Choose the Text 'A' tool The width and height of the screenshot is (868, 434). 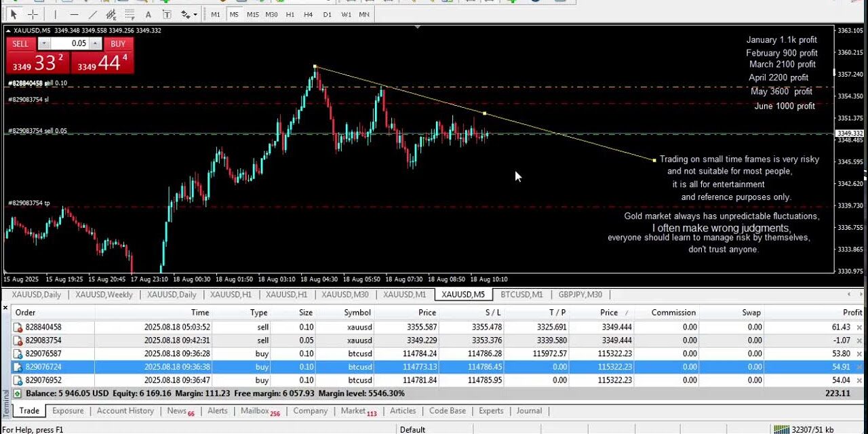[x=149, y=14]
